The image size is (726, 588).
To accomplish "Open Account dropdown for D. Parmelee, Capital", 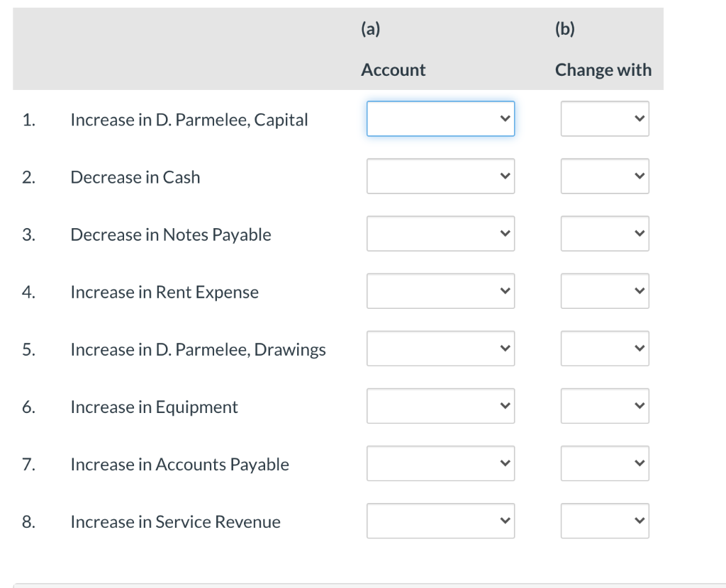I will pos(440,119).
